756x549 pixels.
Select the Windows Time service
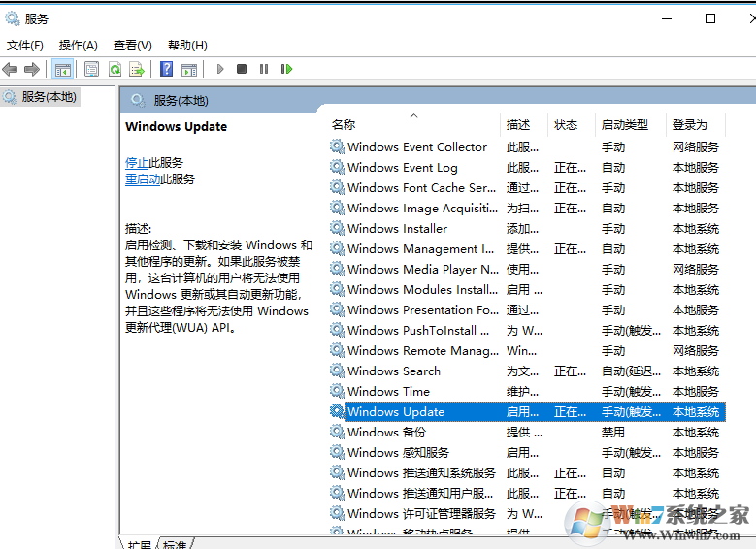[527, 392]
